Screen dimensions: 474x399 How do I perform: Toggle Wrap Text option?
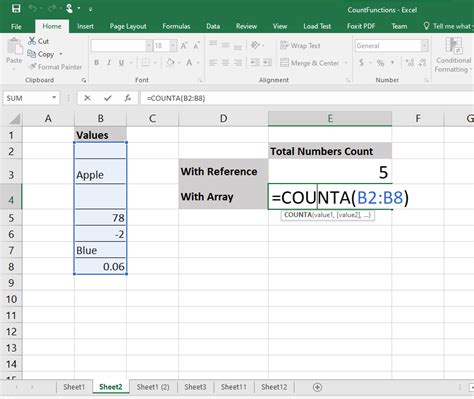pyautogui.click(x=300, y=46)
